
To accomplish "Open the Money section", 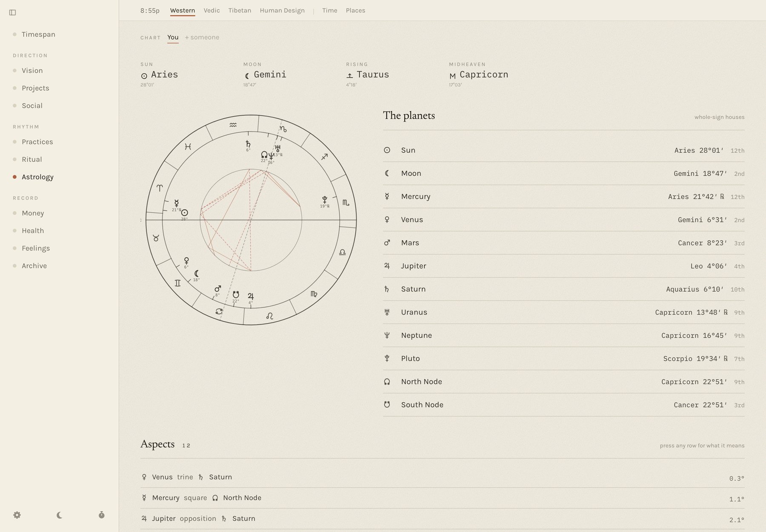I will tap(33, 213).
